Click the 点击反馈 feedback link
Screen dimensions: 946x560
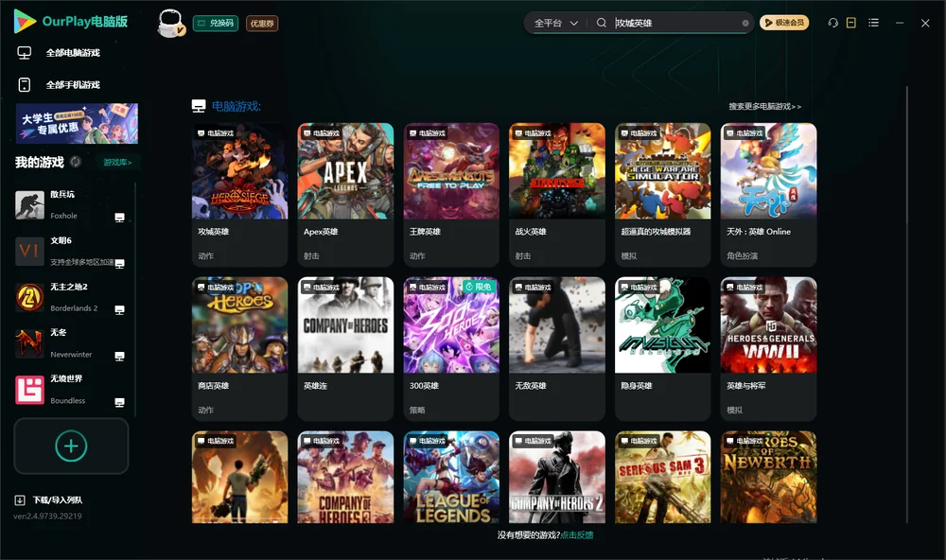coord(577,534)
